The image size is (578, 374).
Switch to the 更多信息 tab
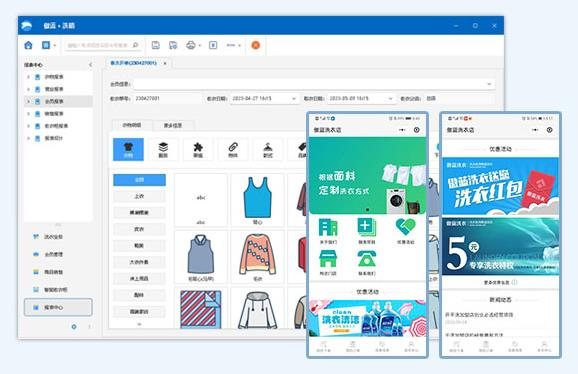tap(173, 126)
